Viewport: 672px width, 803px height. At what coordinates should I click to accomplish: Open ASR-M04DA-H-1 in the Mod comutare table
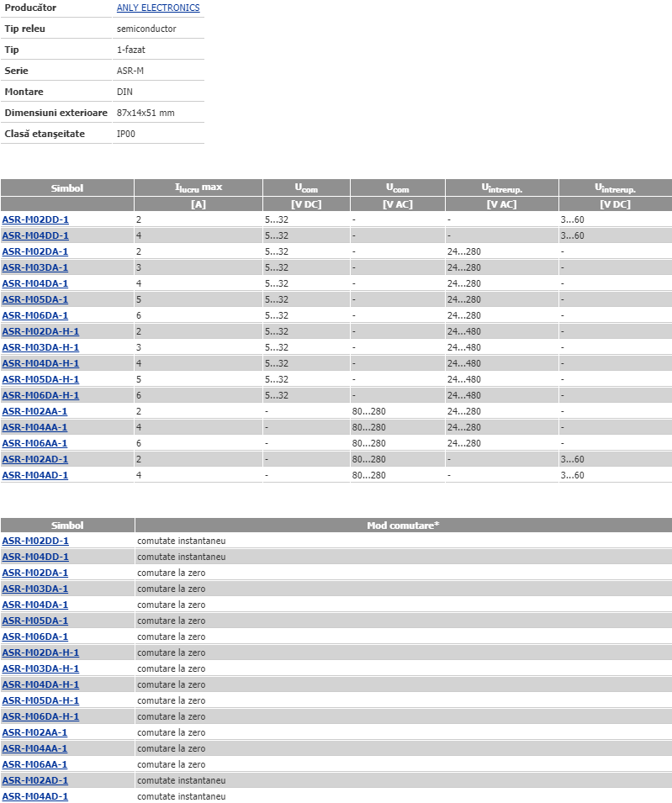click(41, 684)
